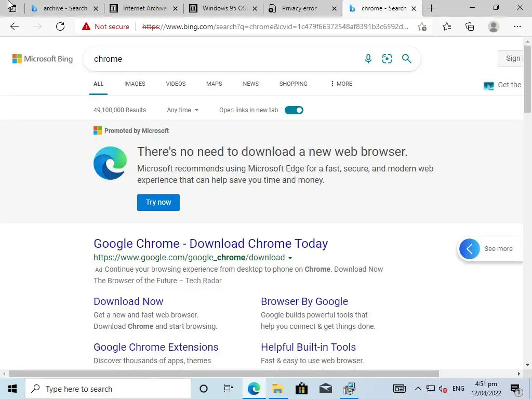Open Mail app from taskbar
The width and height of the screenshot is (532, 399).
(326, 389)
